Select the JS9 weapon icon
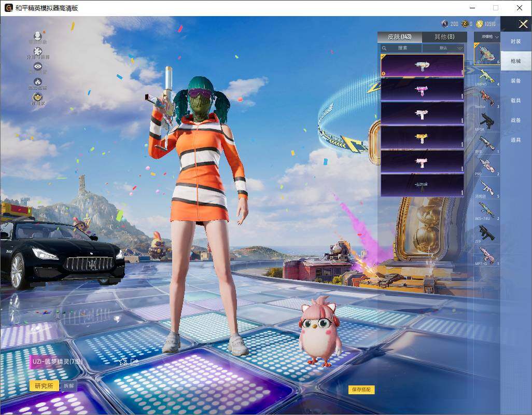 pyautogui.click(x=487, y=233)
